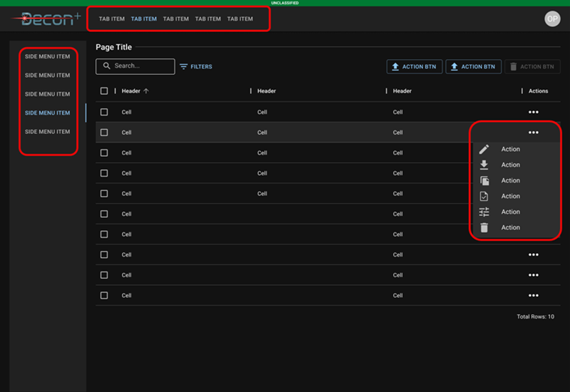Image resolution: width=570 pixels, height=392 pixels.
Task: Click the sort arrow beside the first Header
Action: [x=146, y=91]
